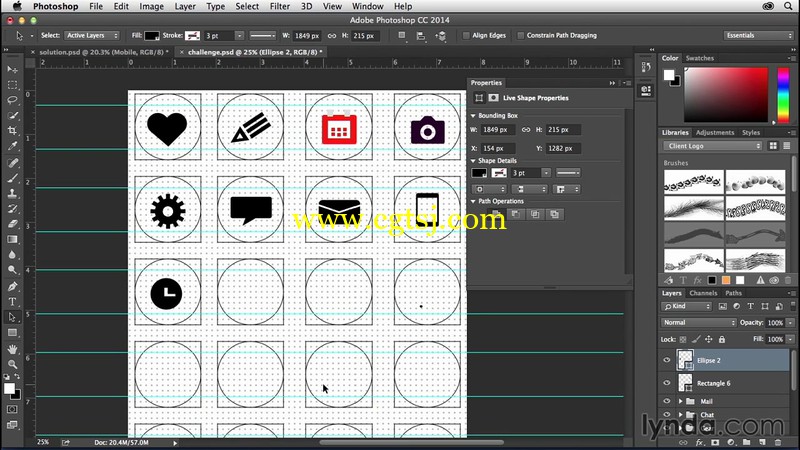Select the Healing Brush tool
This screenshot has width=800, height=450.
click(x=12, y=163)
